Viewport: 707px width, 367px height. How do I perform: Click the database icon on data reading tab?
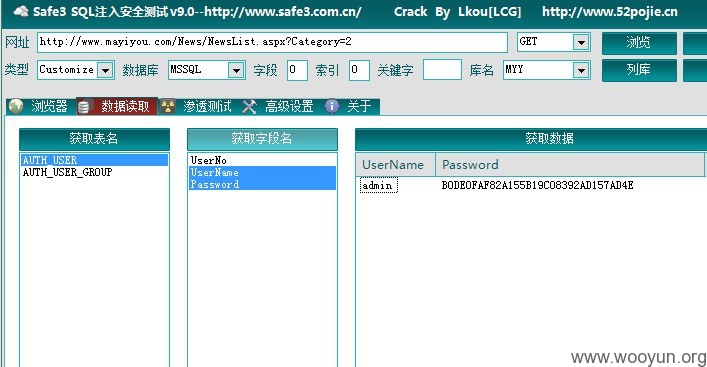[84, 107]
